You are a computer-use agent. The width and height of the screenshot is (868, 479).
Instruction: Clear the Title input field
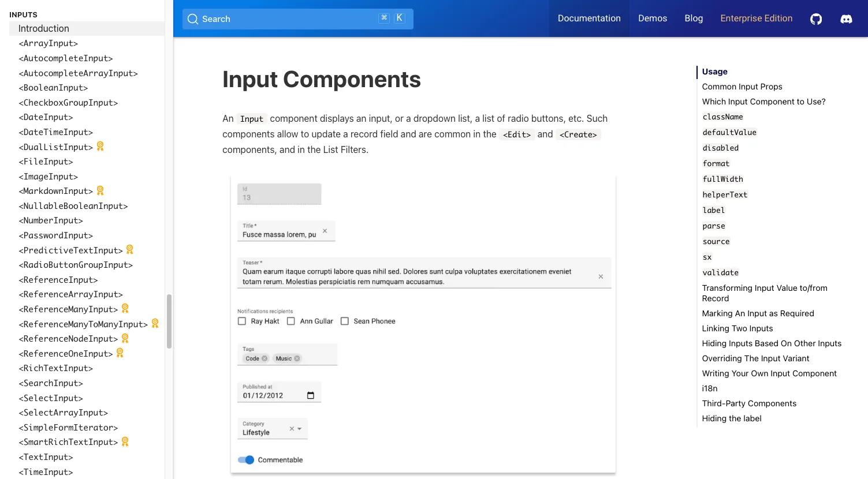coord(325,230)
